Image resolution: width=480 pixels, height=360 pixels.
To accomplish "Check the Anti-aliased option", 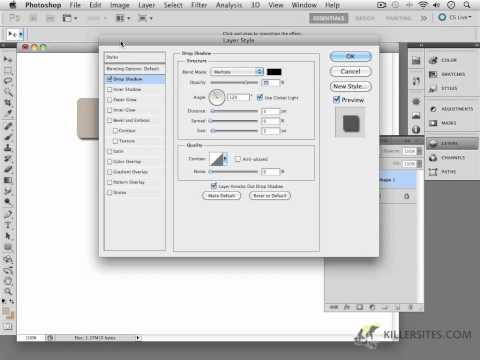I will coord(237,159).
